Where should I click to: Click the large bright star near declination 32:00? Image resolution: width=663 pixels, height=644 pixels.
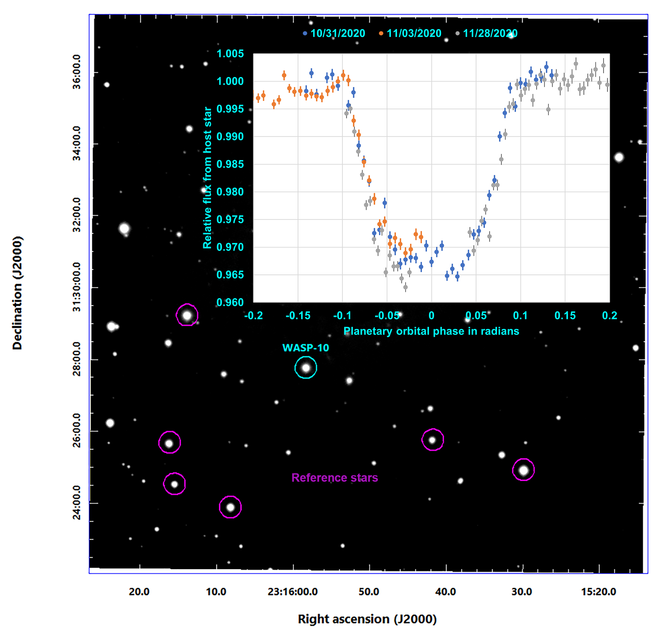[x=124, y=228]
